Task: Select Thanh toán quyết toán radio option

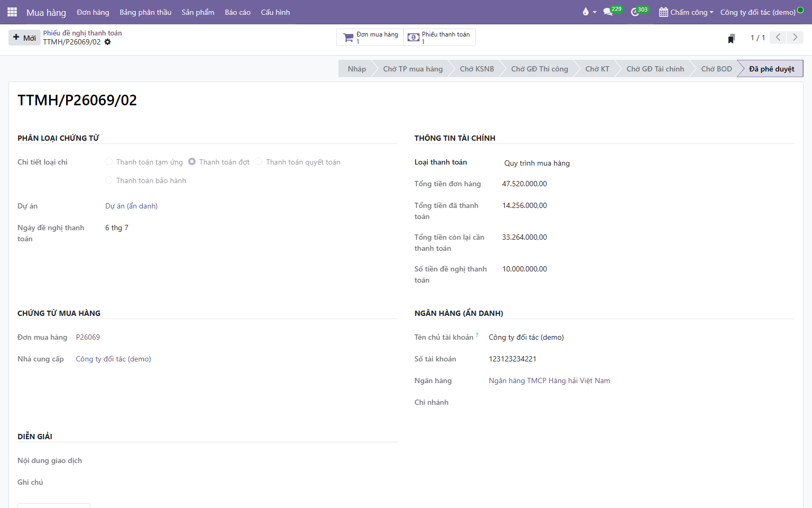Action: 259,162
